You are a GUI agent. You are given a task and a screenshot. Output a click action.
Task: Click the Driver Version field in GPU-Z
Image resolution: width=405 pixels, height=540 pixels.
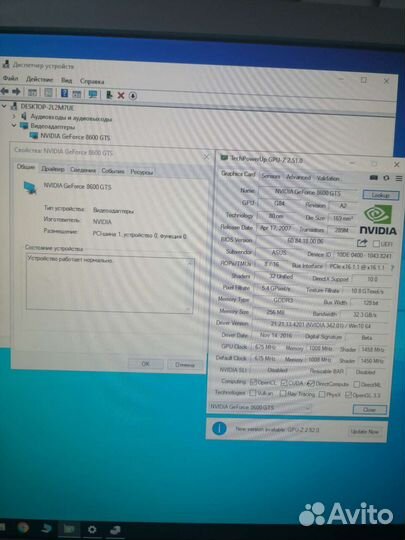320,325
